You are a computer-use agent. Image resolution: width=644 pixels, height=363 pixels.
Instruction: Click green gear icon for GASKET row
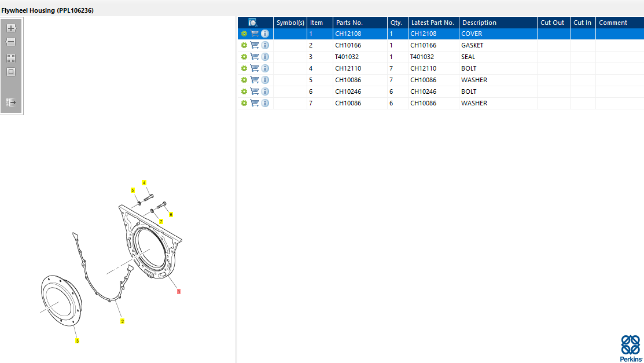244,45
